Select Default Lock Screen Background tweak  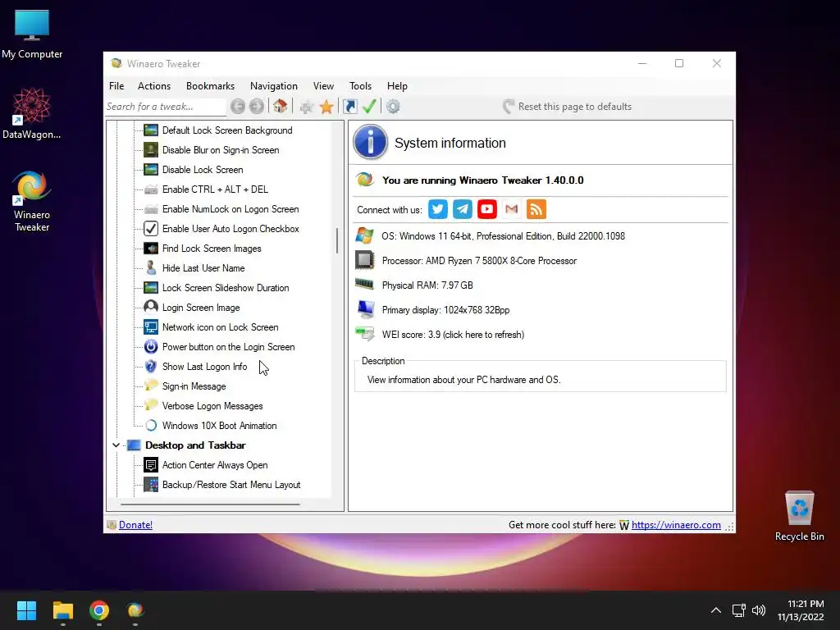[x=227, y=130]
